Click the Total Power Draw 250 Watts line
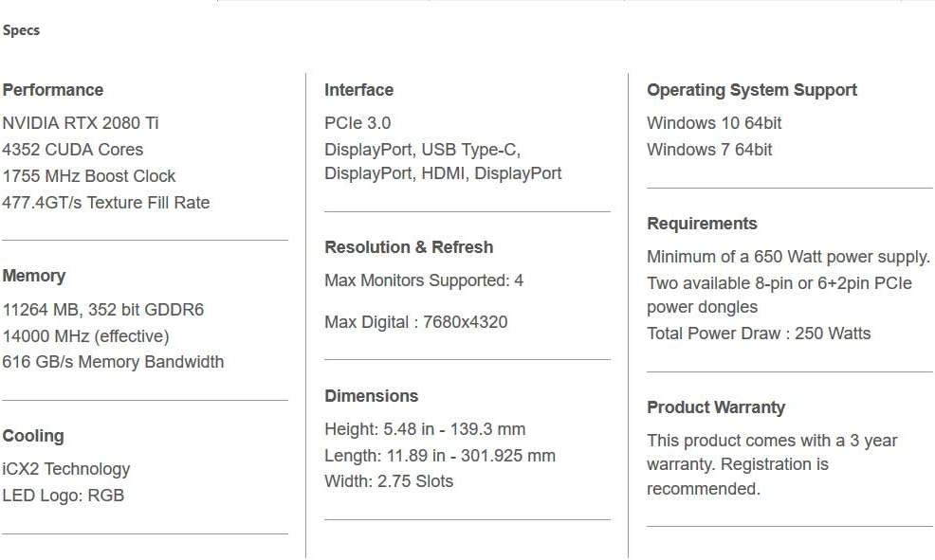935x560 pixels. pyautogui.click(x=759, y=334)
